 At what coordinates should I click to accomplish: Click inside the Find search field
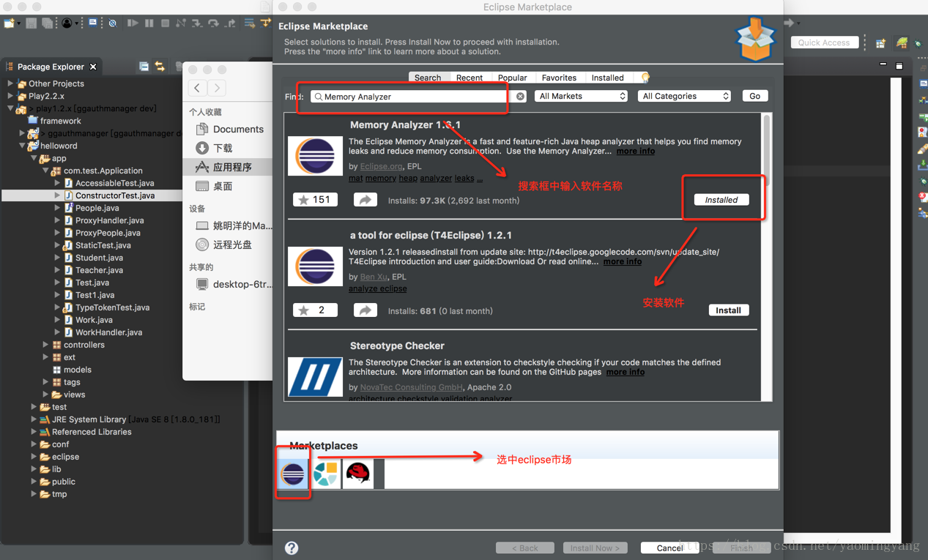[x=407, y=96]
